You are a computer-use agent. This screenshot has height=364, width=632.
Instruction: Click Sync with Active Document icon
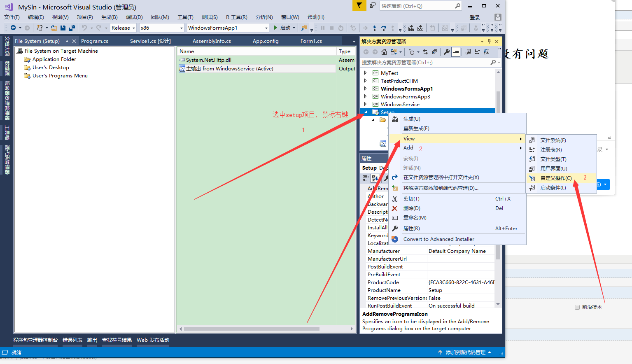pos(425,52)
